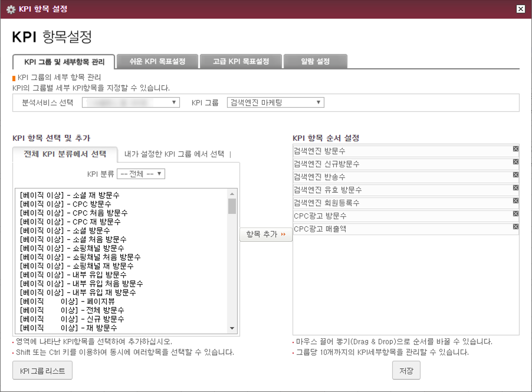
Task: Open the KPI 분류 전체 dropdown
Action: pos(141,174)
